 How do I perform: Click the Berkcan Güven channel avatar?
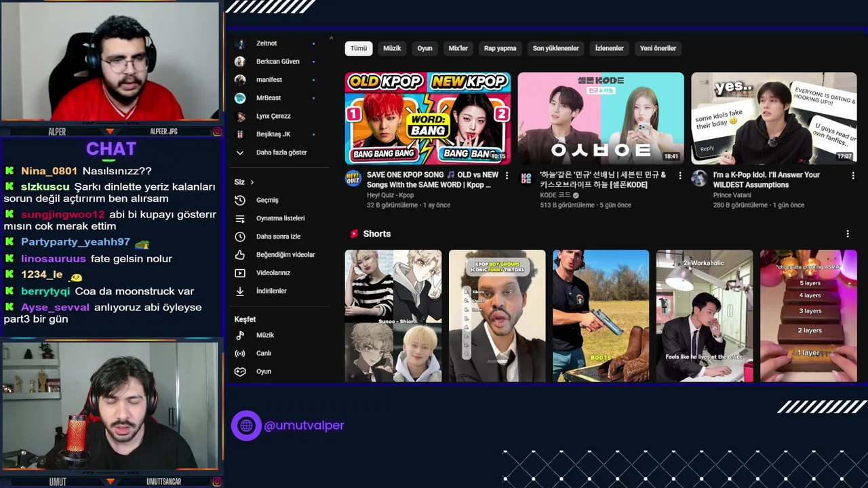(240, 62)
